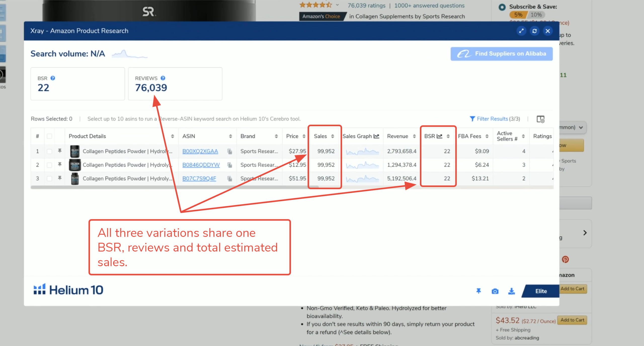Pin the first product row
Screen dimensions: 644x346
(x=60, y=151)
